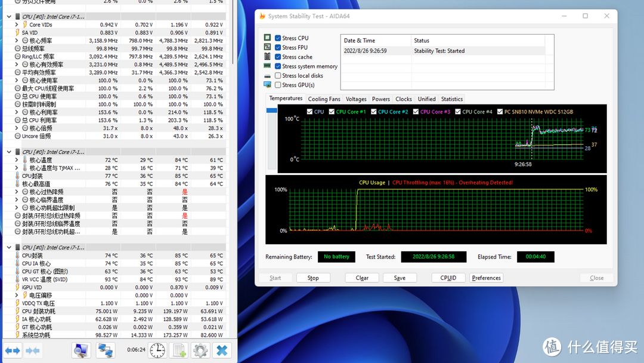
Task: Click the lightning icon on SA VID row
Action: (x=17, y=32)
